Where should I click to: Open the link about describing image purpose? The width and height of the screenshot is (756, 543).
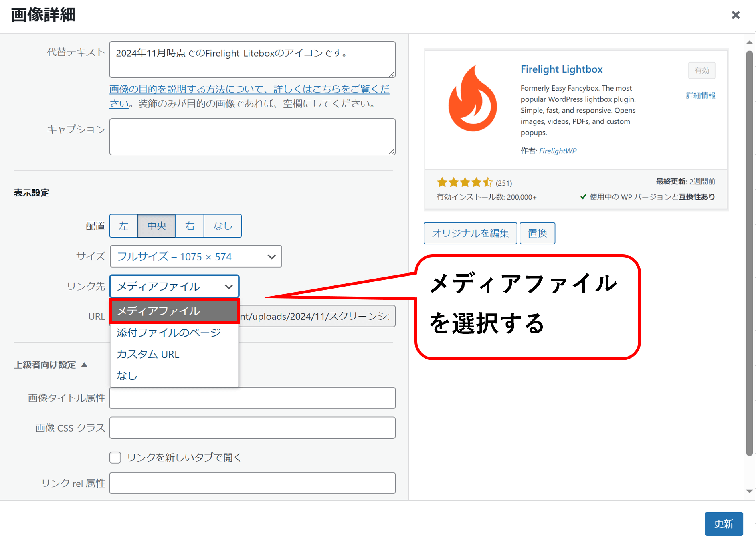click(x=249, y=96)
